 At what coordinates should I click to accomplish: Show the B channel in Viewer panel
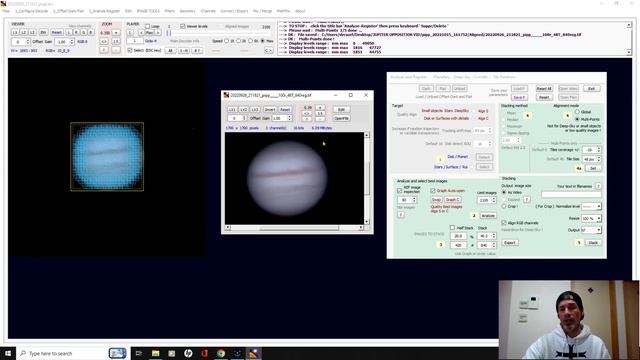click(x=91, y=32)
